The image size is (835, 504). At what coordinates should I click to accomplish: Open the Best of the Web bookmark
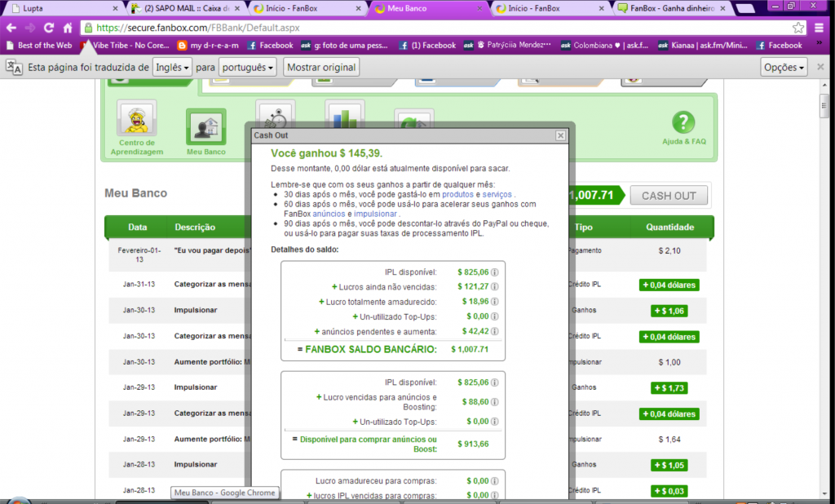[x=39, y=46]
